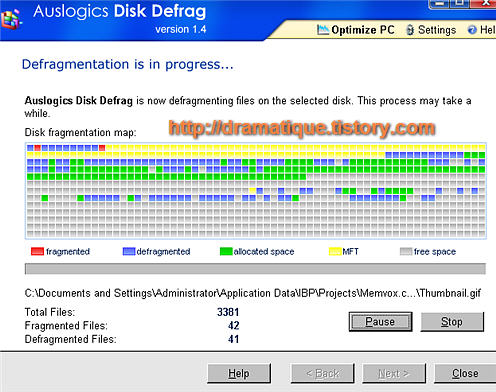Click the Help question mark icon
This screenshot has height=392, width=496.
pyautogui.click(x=472, y=30)
